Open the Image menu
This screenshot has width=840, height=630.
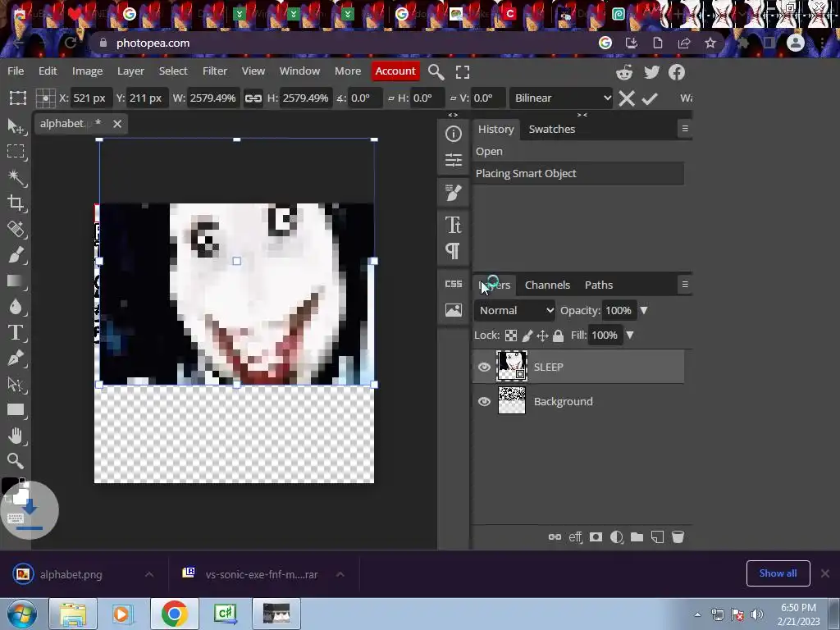click(x=87, y=71)
